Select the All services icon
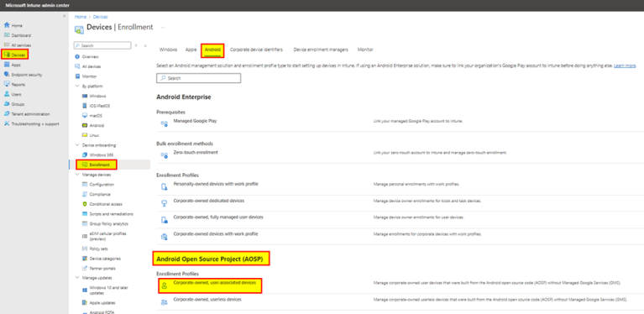Viewport: 644px width, 314px height. [x=7, y=45]
